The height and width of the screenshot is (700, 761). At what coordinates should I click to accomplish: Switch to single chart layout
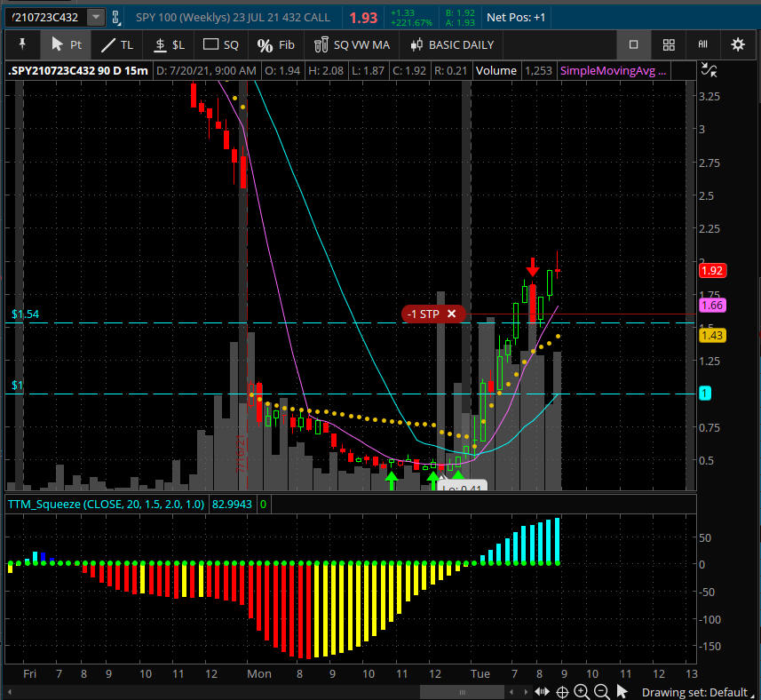[633, 44]
